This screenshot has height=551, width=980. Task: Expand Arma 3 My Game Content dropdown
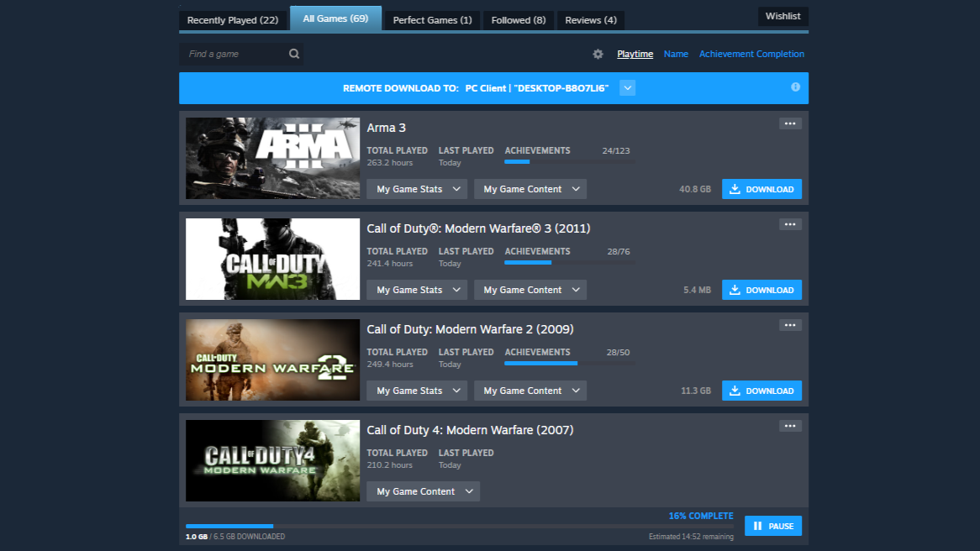pyautogui.click(x=530, y=189)
